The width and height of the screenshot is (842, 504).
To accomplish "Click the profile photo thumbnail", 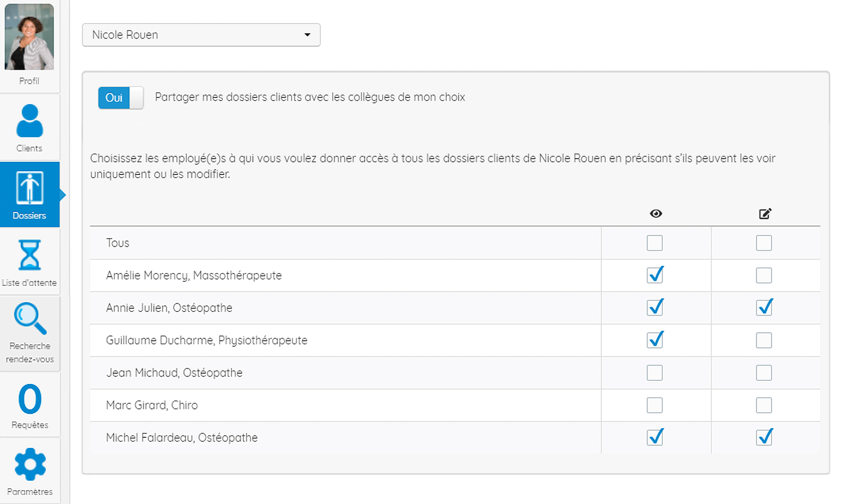I will 29,37.
